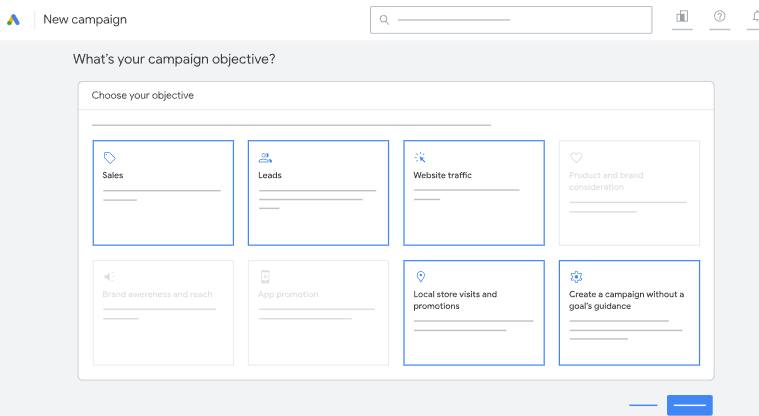Open the help question mark icon

719,16
